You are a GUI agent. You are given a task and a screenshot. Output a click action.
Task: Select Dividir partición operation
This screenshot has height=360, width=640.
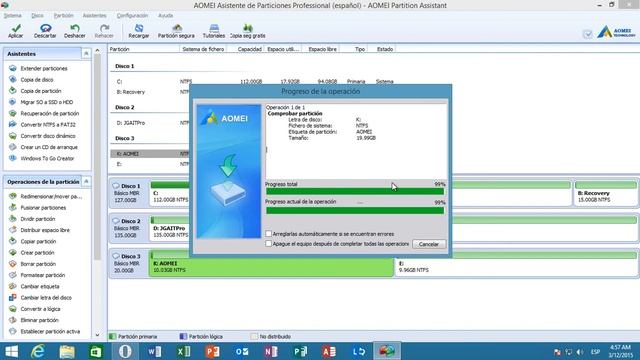pos(38,219)
